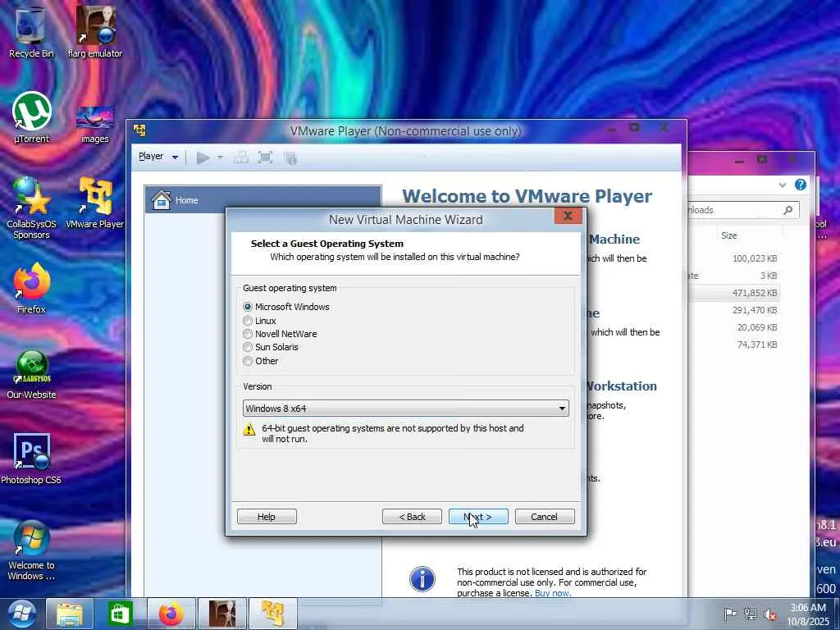Cancel the New Virtual Machine Wizard
This screenshot has height=630, width=840.
pyautogui.click(x=545, y=517)
